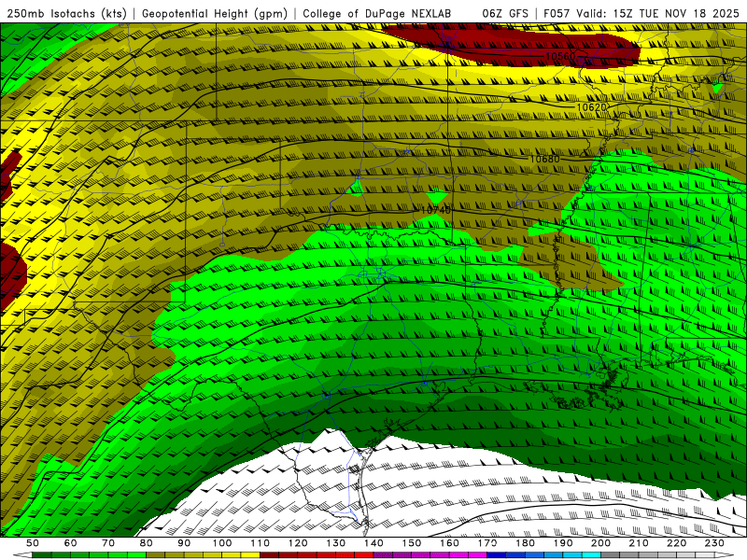Click the 130 value on the color scale
Image resolution: width=747 pixels, height=560 pixels.
tap(336, 543)
